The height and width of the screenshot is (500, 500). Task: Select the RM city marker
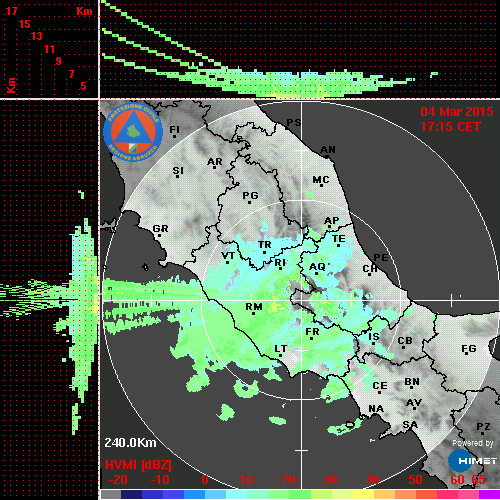[x=253, y=313]
